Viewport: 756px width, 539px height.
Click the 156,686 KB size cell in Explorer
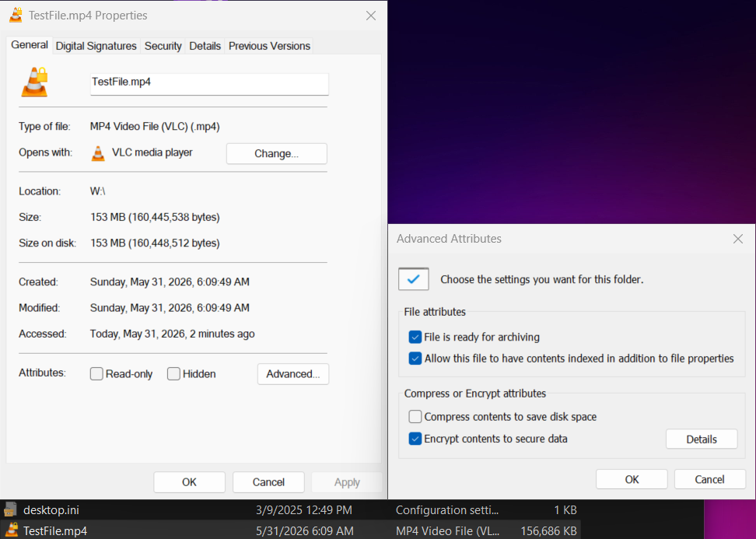(548, 530)
